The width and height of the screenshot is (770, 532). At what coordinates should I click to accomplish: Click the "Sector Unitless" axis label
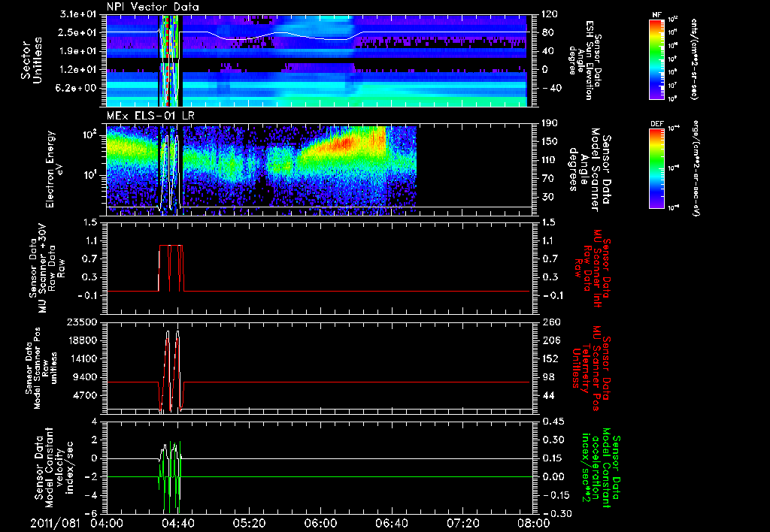coord(31,60)
